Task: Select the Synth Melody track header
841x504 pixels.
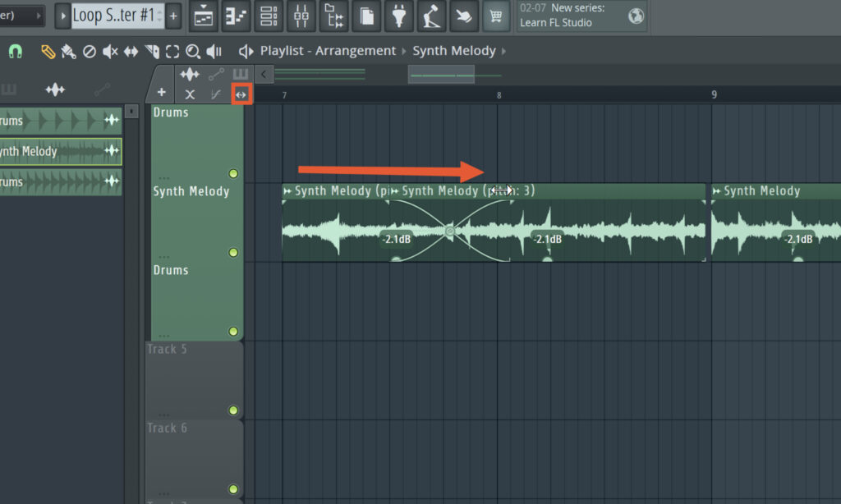Action: (x=196, y=222)
